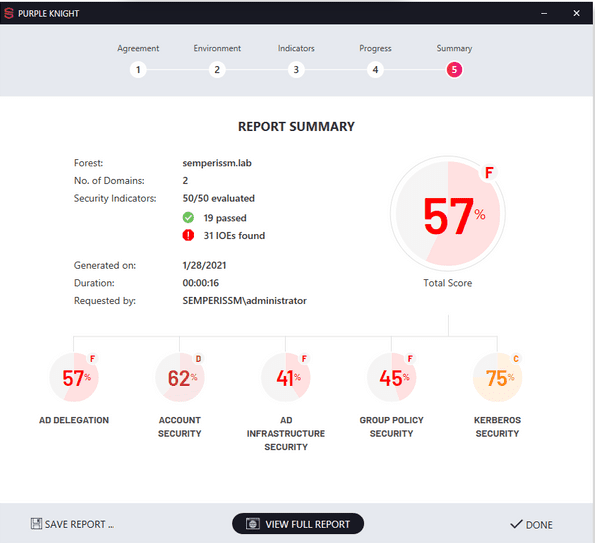595x543 pixels.
Task: Click the checkmark icon beside Done
Action: tap(516, 524)
